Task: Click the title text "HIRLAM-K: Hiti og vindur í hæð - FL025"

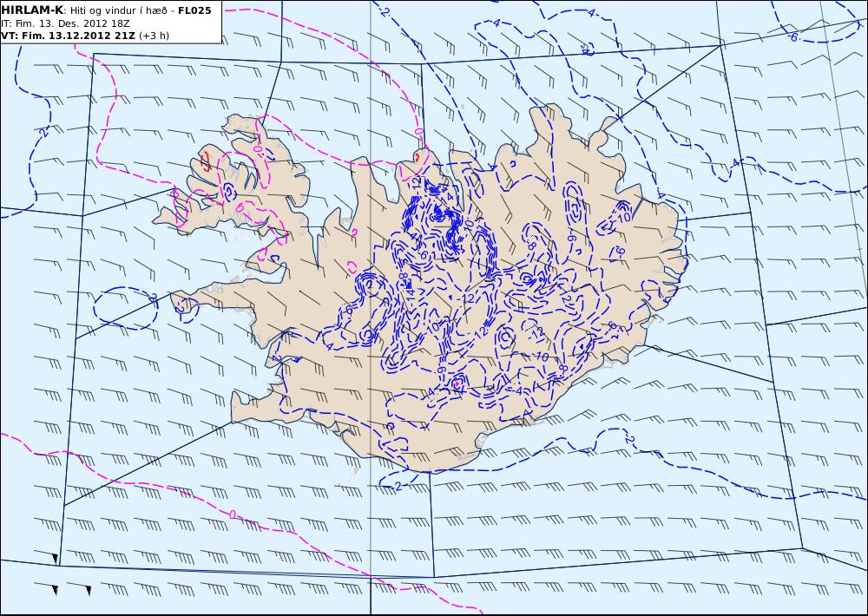Action: [x=106, y=10]
